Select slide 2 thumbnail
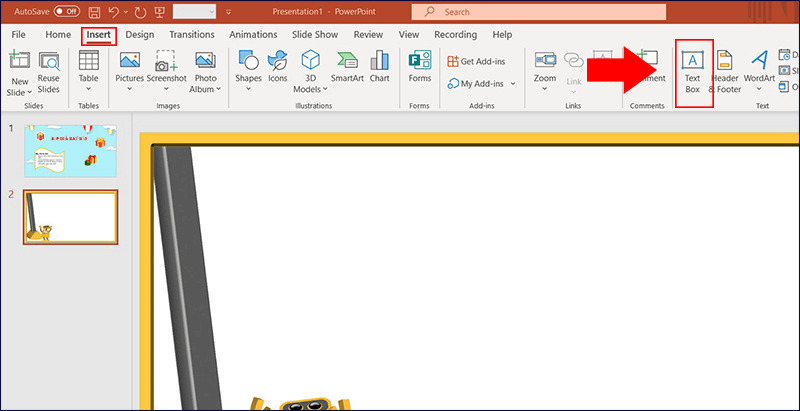Image resolution: width=800 pixels, height=411 pixels. click(70, 217)
